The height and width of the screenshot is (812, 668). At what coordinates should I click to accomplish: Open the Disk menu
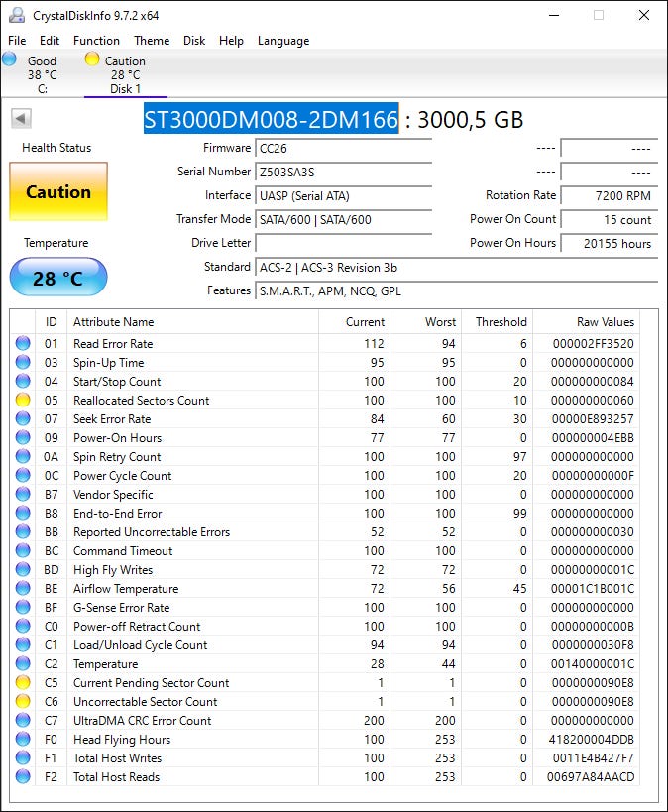point(194,41)
